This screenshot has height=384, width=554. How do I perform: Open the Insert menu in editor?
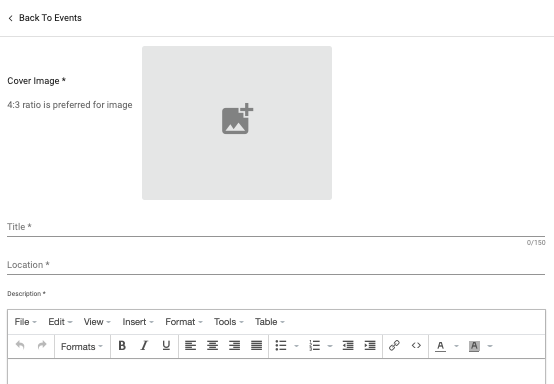coord(138,322)
